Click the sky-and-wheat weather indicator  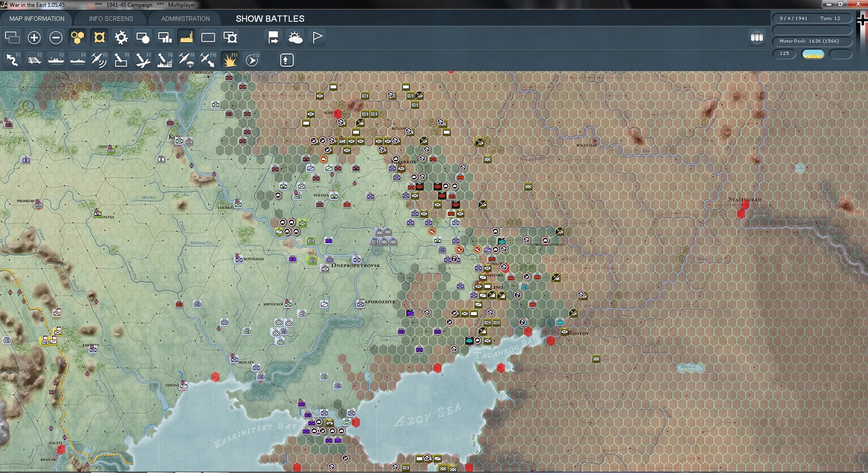point(813,54)
